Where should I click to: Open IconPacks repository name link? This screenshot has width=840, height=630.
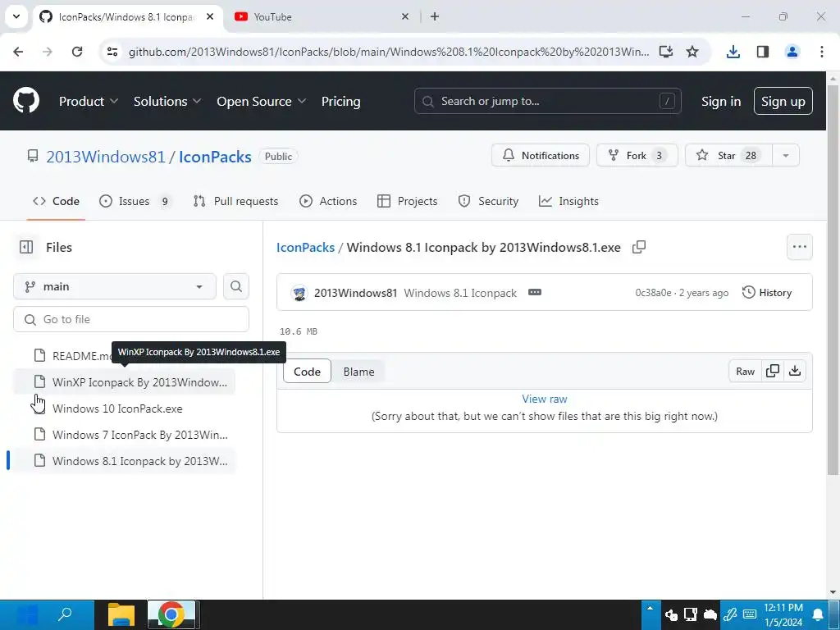215,157
